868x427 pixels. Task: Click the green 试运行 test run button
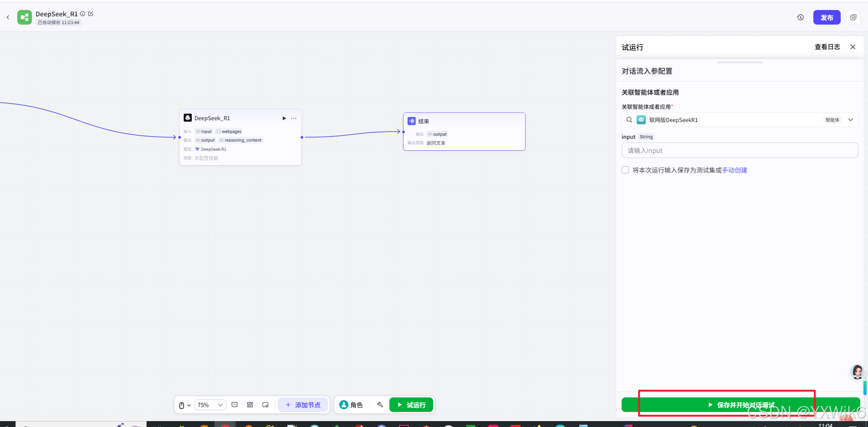click(x=411, y=405)
